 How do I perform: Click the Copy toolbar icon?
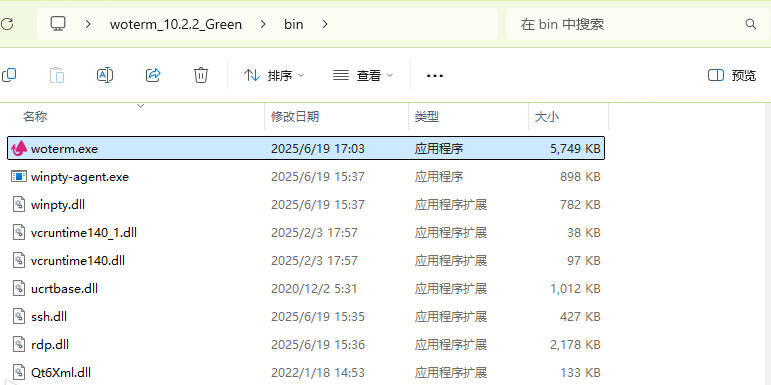(9, 75)
